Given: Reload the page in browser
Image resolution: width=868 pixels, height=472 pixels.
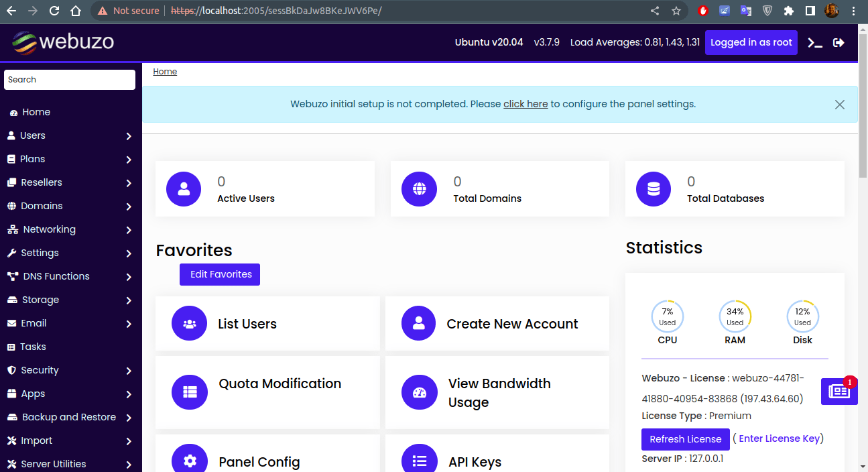Looking at the screenshot, I should tap(54, 11).
